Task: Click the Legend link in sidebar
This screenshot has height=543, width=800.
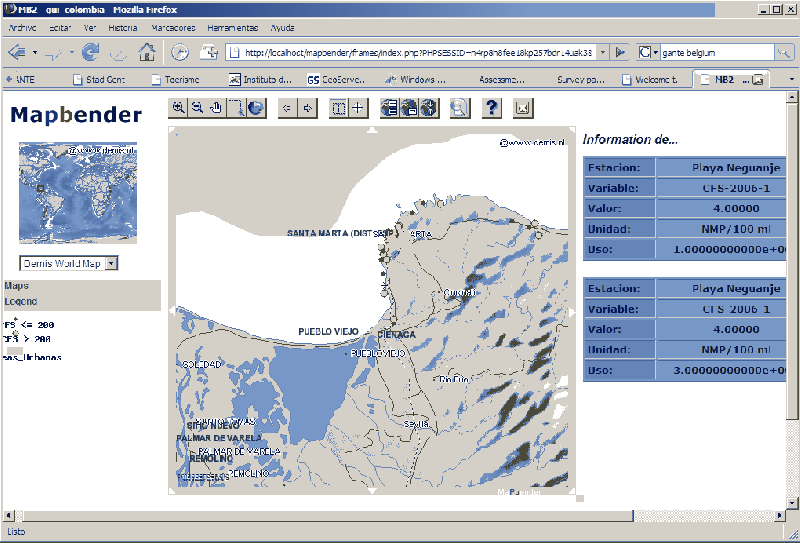Action: 21,301
